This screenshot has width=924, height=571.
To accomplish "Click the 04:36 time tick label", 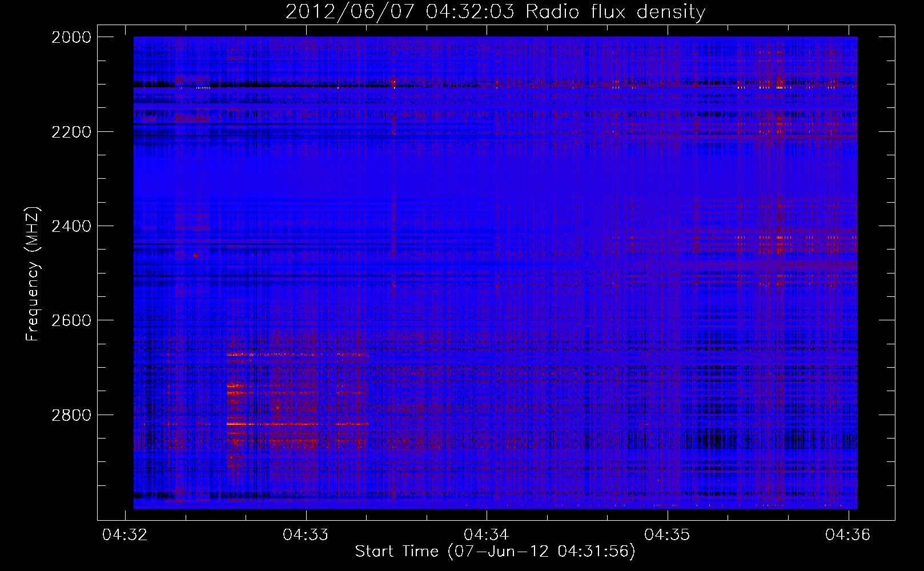I will coord(848,534).
